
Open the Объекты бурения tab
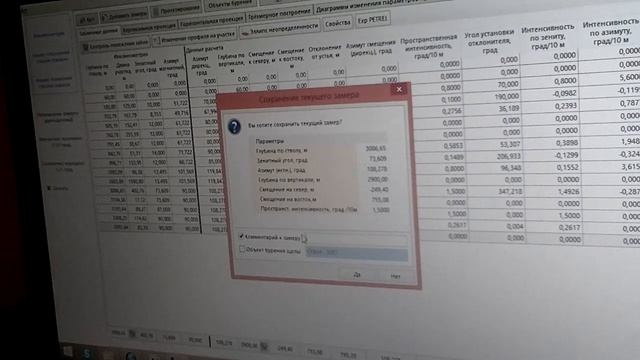(x=230, y=4)
